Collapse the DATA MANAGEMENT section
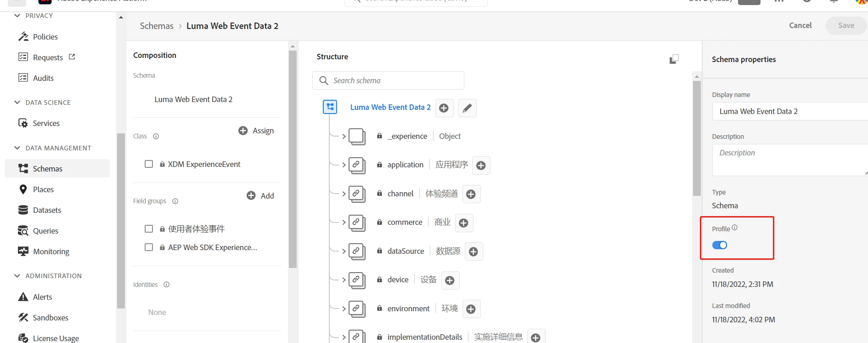 (17, 148)
